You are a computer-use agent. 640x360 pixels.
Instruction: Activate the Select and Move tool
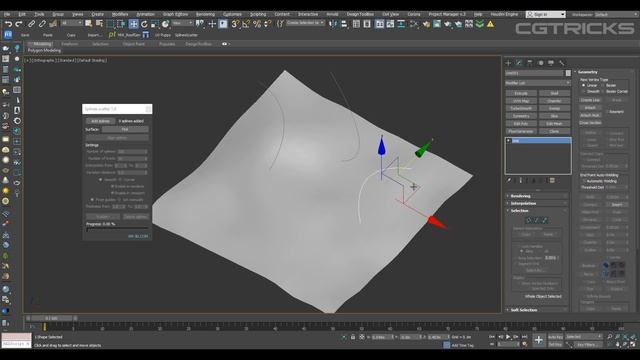point(133,24)
